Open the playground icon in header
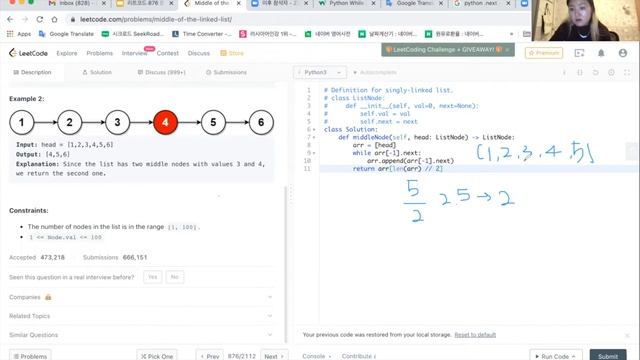640x360 pixels. point(579,53)
